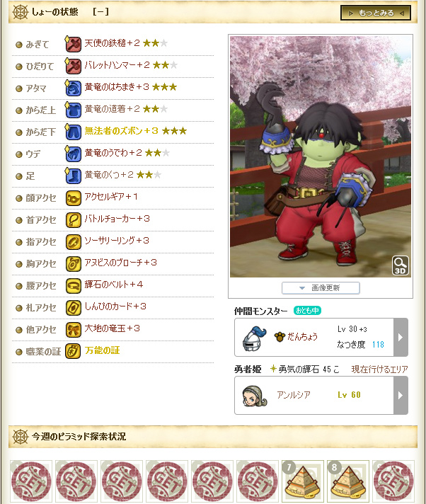
Task: Open the 3D magnifier character viewer
Action: [x=401, y=265]
